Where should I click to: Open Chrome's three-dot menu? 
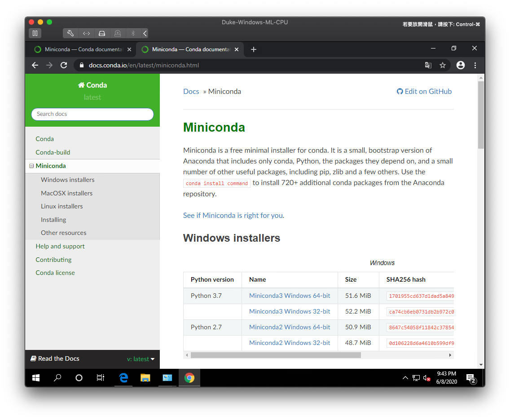(x=475, y=65)
